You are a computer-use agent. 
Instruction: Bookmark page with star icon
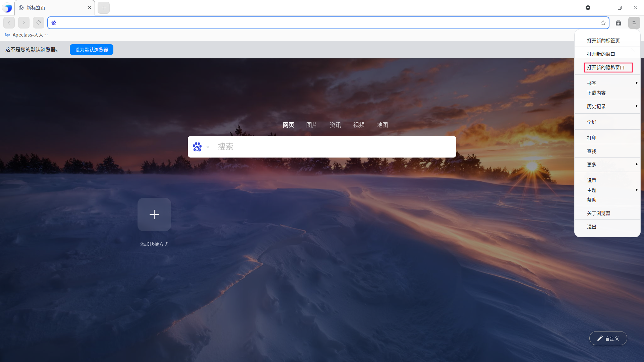(x=603, y=23)
